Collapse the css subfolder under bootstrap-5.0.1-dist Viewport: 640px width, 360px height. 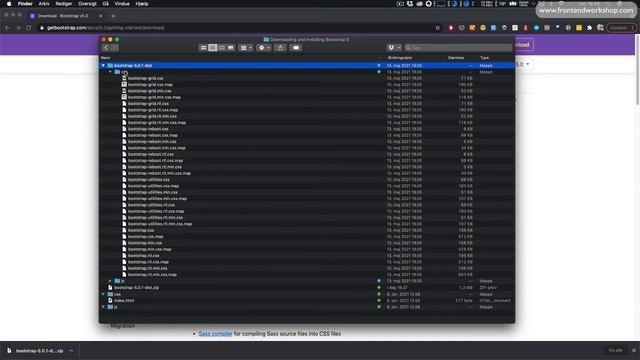click(x=110, y=72)
